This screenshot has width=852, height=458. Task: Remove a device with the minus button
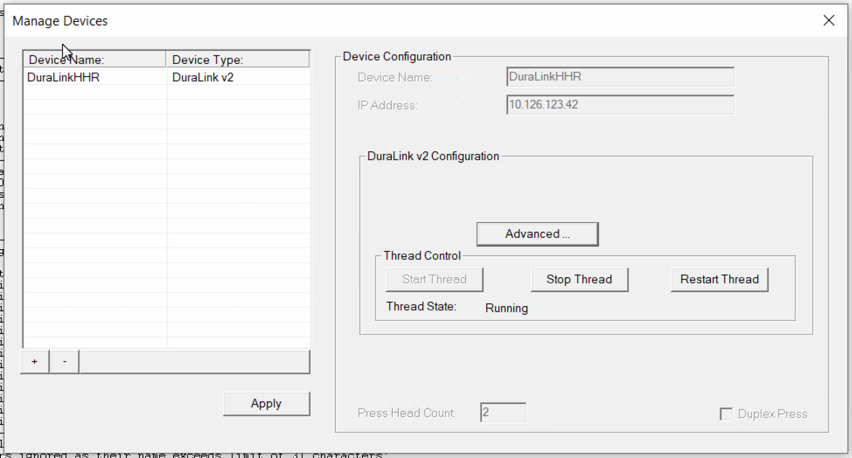[64, 361]
